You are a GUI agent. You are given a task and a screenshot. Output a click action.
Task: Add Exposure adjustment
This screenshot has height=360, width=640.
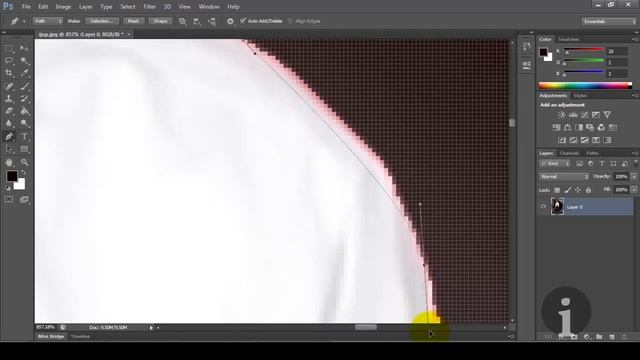pos(596,115)
